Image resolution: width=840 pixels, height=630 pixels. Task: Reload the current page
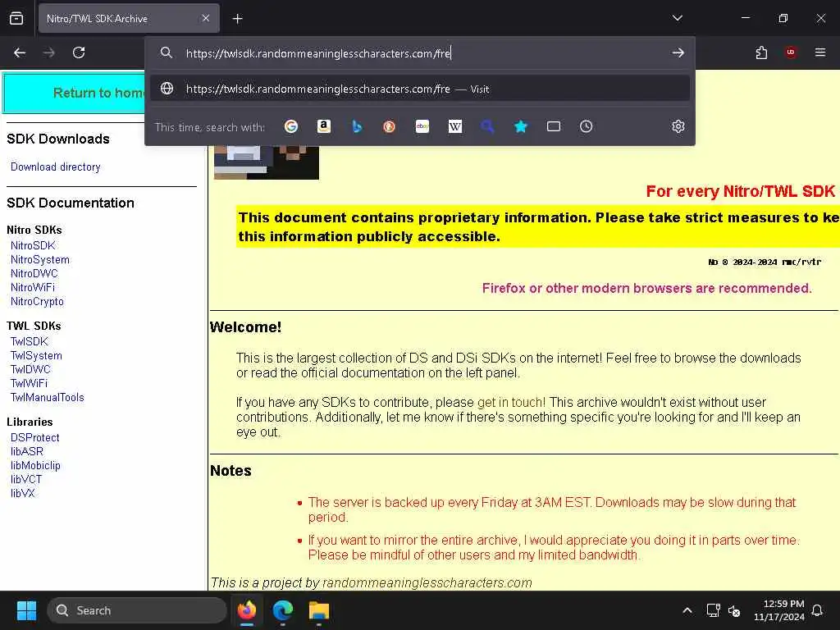coord(79,52)
